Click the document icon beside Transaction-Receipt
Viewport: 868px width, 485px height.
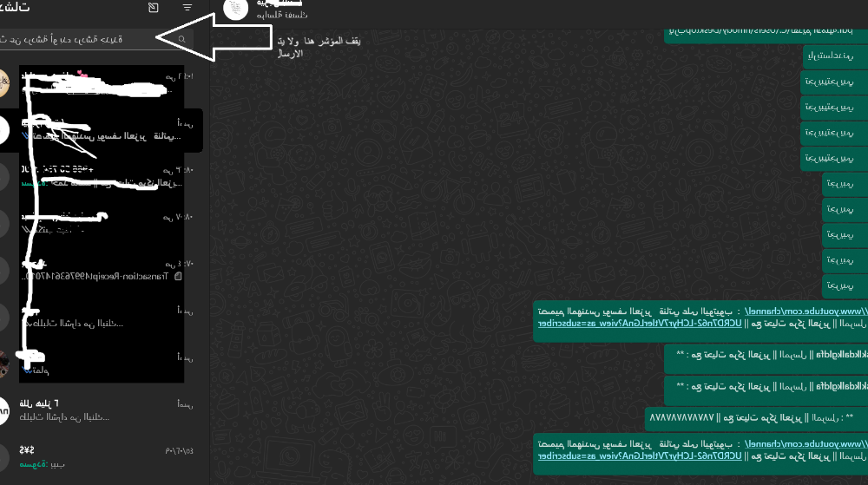click(x=178, y=276)
